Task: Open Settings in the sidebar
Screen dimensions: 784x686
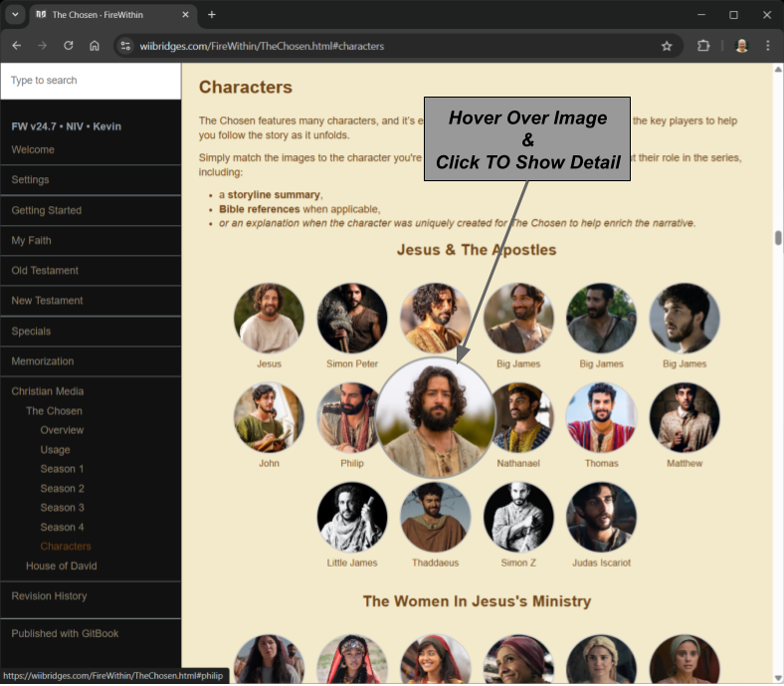Action: click(31, 180)
